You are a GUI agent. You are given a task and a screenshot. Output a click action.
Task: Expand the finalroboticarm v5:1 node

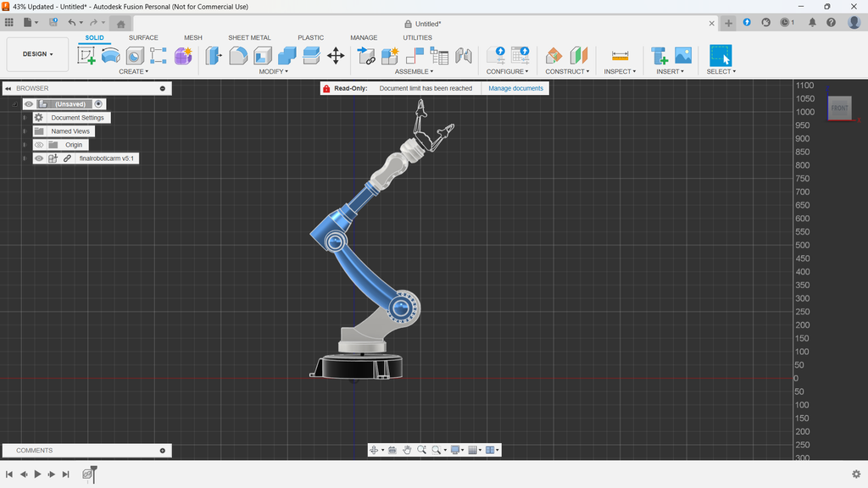[25, 158]
